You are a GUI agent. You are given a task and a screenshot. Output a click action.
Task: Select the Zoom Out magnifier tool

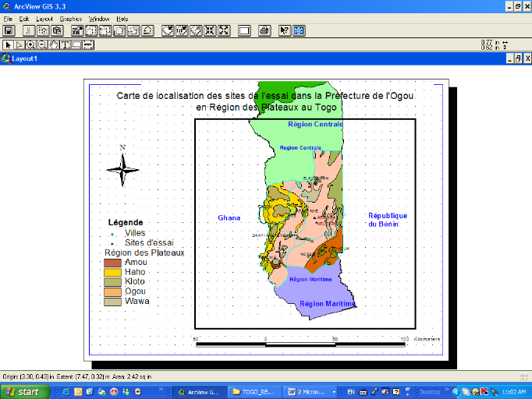(42, 44)
